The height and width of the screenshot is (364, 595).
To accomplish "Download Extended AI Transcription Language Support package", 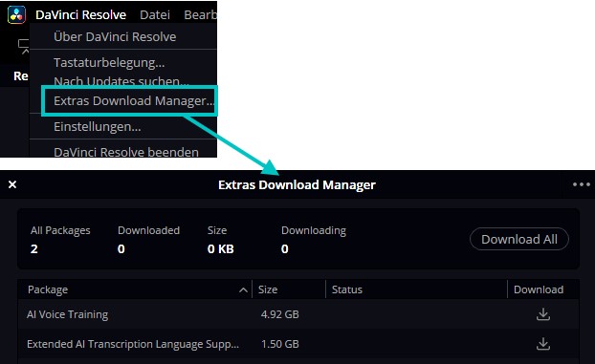I will pos(543,344).
